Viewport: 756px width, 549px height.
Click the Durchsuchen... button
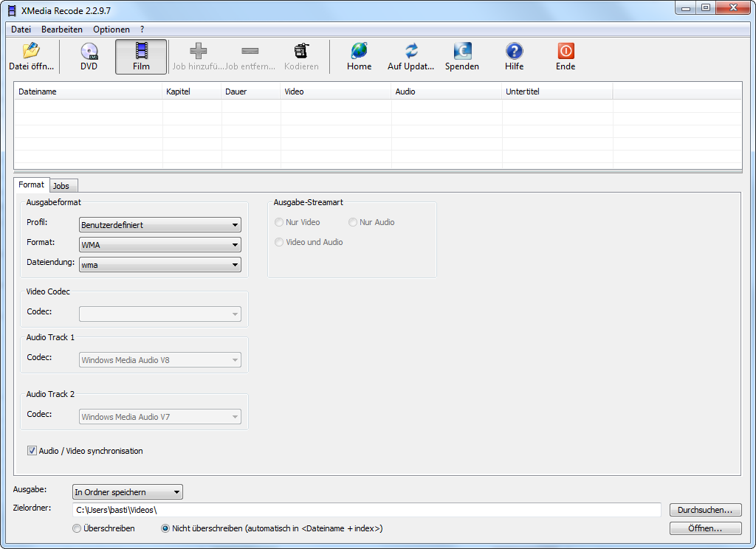pyautogui.click(x=705, y=510)
